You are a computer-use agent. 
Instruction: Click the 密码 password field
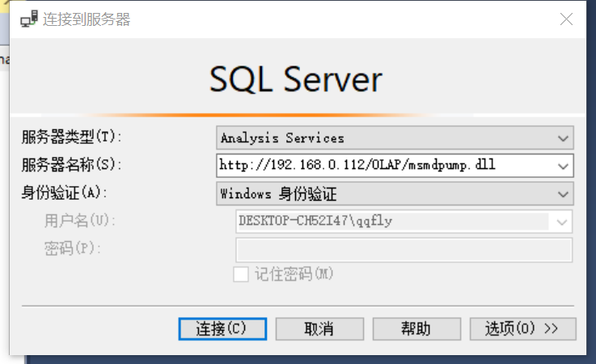pyautogui.click(x=404, y=250)
